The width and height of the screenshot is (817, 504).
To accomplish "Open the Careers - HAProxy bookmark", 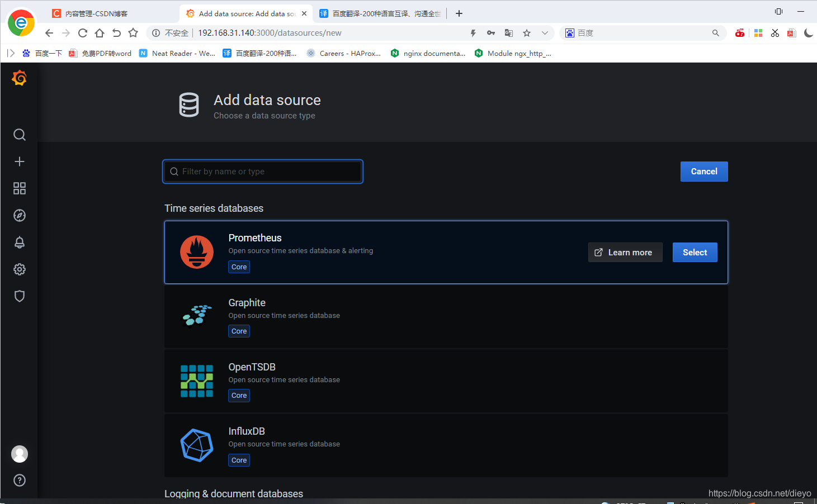I will click(x=344, y=53).
